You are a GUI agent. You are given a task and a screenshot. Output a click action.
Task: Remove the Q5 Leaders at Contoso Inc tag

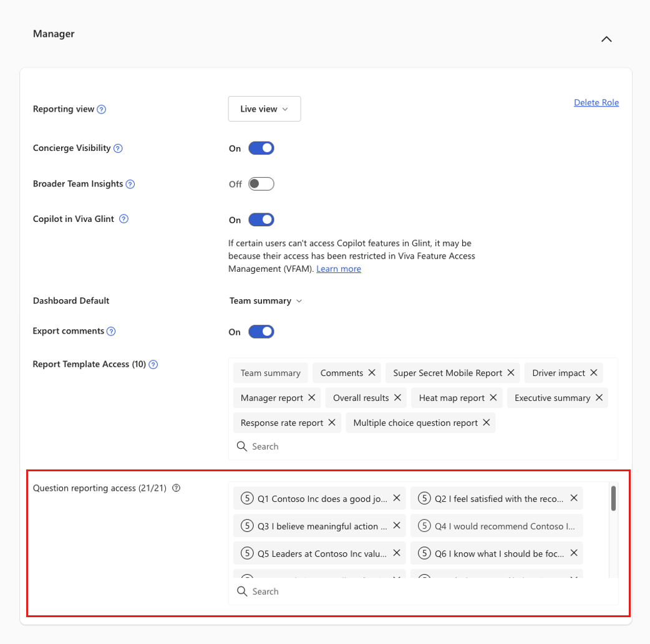397,553
